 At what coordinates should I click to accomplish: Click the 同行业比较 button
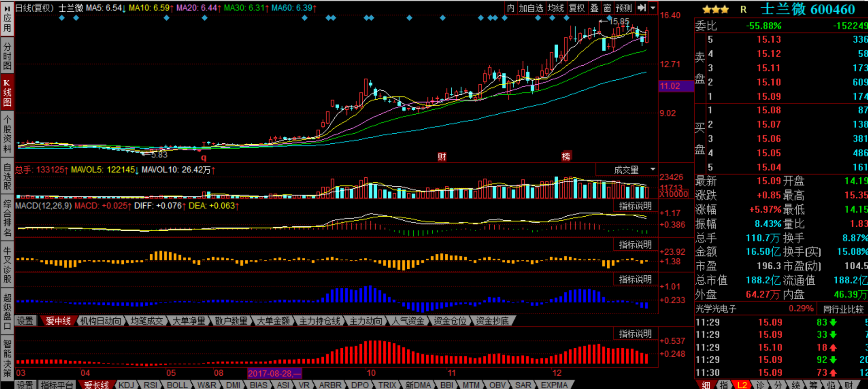click(843, 309)
